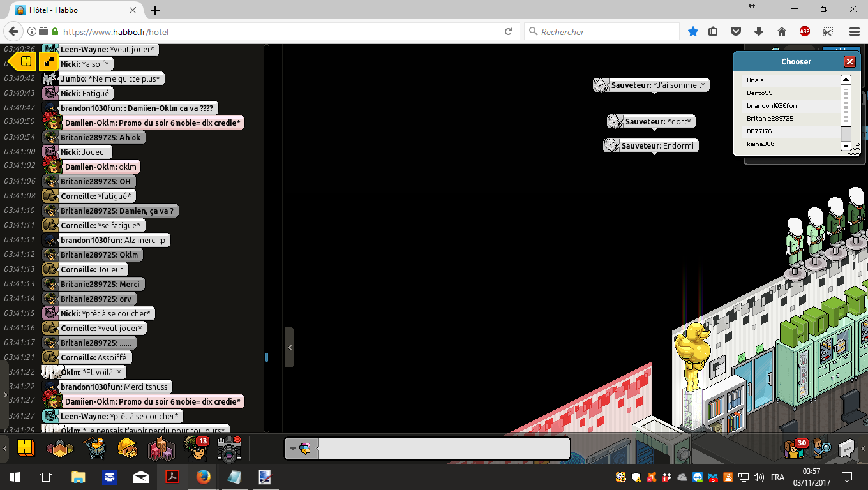Open the chat style dropdown arrow
The height and width of the screenshot is (490, 868).
click(x=293, y=449)
